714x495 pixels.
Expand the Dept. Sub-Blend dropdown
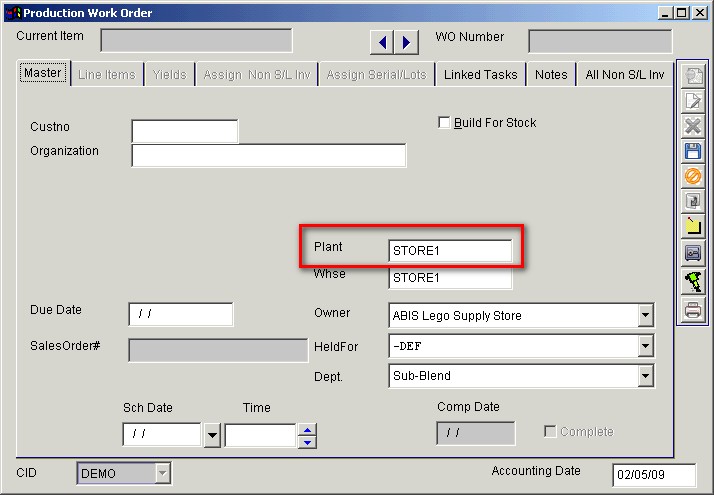point(644,376)
